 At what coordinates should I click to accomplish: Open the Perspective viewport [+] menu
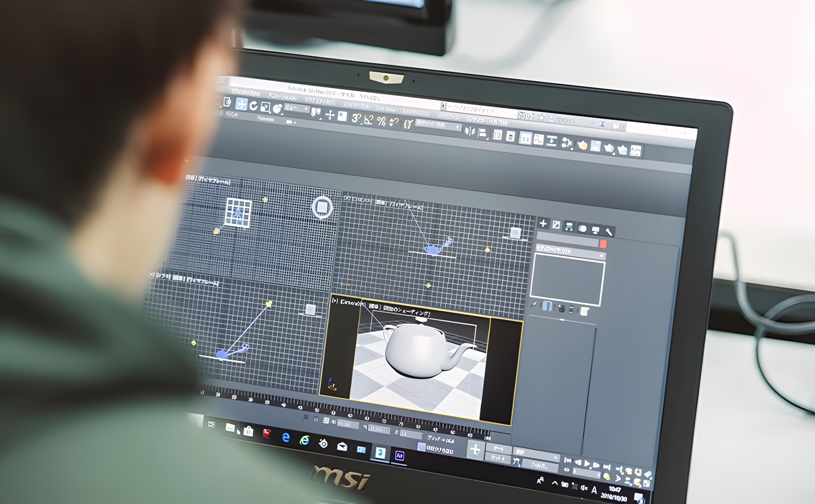335,301
